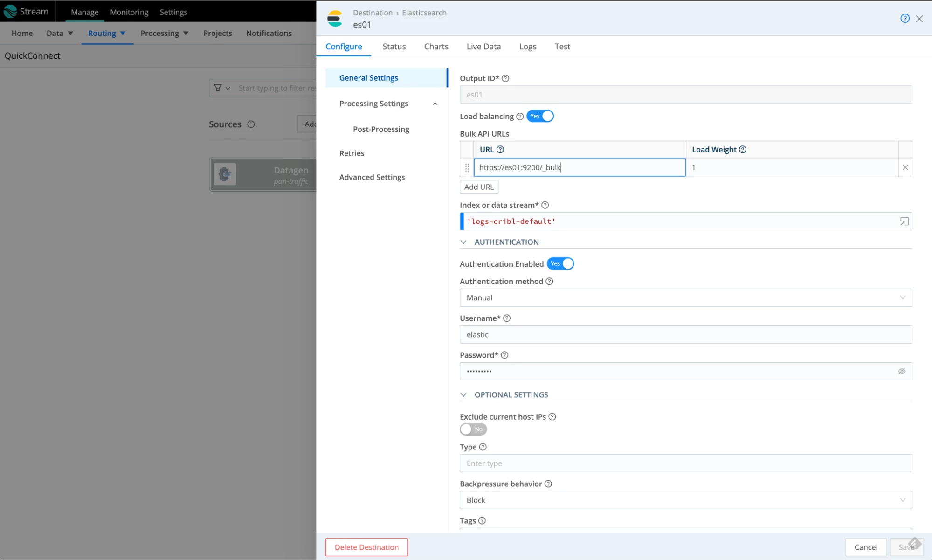The image size is (932, 560).
Task: Click Index or data stream help icon
Action: click(545, 205)
